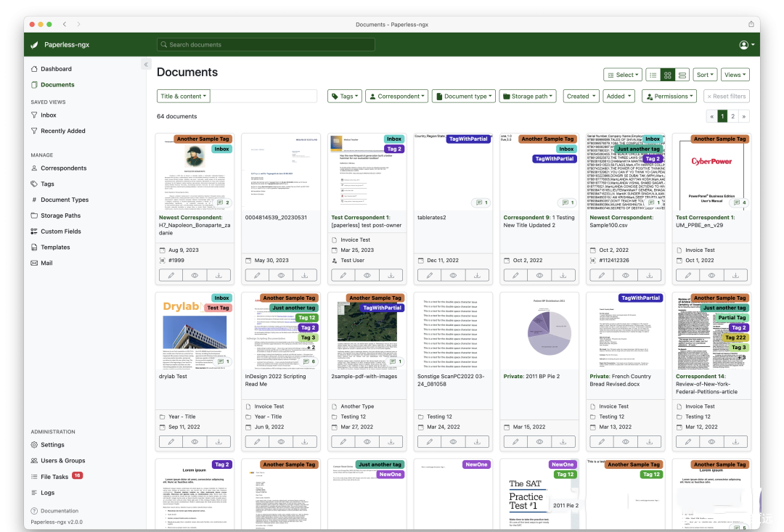Filter by Test Correspondent 1 on UM_PPBE card
The height and width of the screenshot is (532, 784).
coord(706,218)
